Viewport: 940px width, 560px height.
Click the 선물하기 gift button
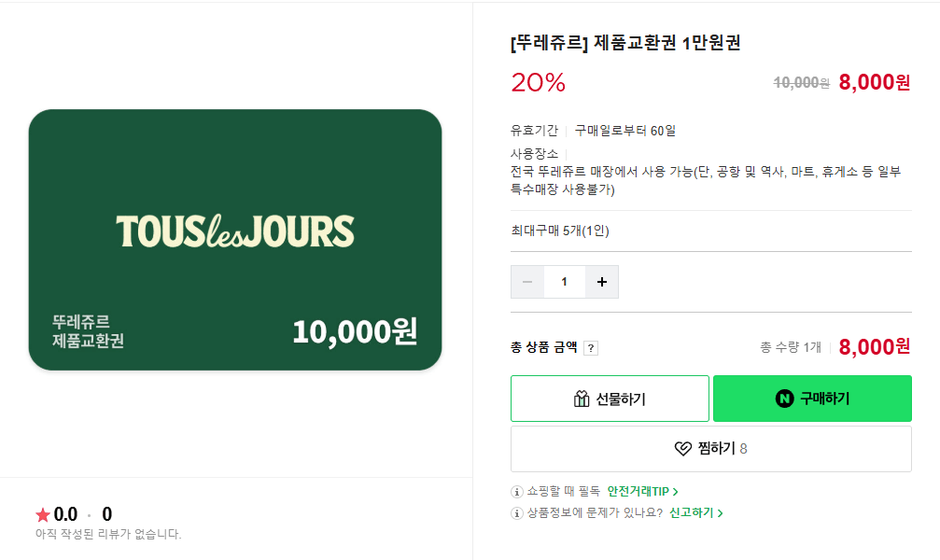click(x=609, y=398)
